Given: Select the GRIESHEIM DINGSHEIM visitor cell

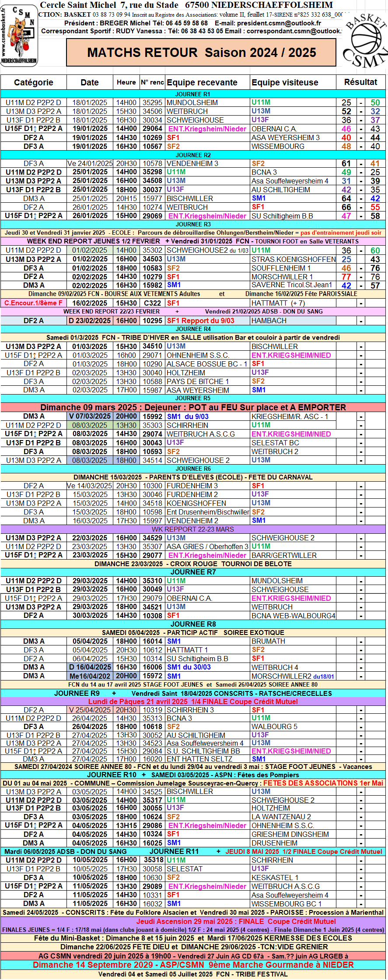Looking at the screenshot, I should coord(294,834).
